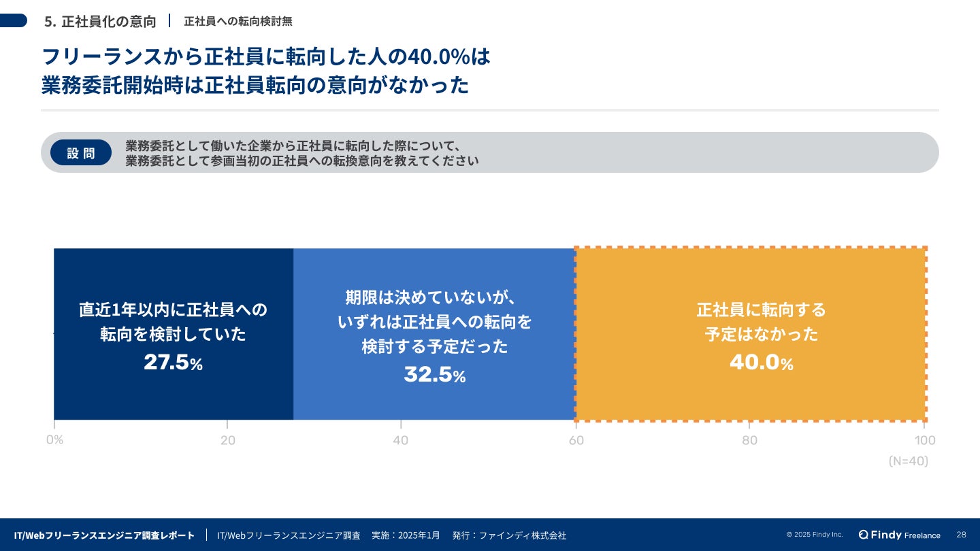Click axis label '60'
The width and height of the screenshot is (980, 551).
pos(576,440)
